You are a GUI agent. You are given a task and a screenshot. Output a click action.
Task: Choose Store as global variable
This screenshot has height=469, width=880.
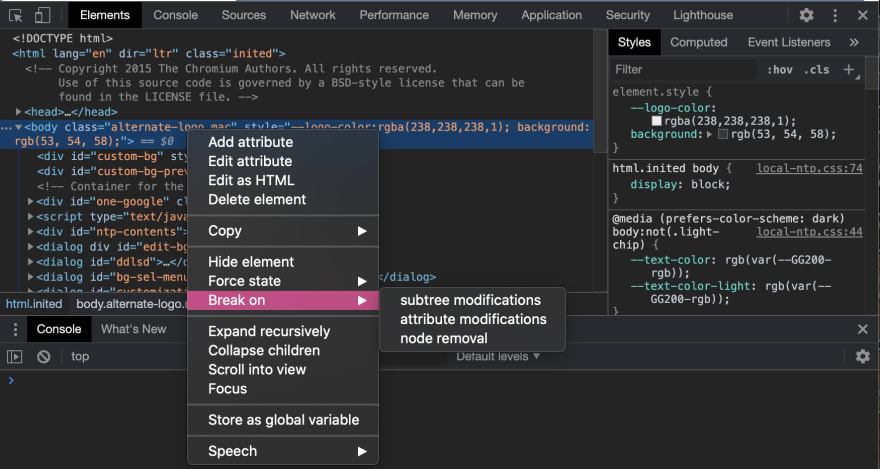pos(283,420)
